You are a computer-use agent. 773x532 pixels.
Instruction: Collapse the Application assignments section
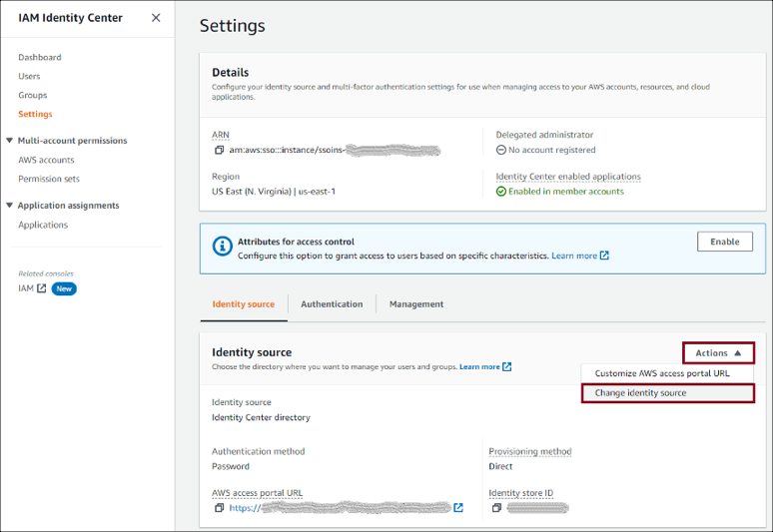(10, 206)
